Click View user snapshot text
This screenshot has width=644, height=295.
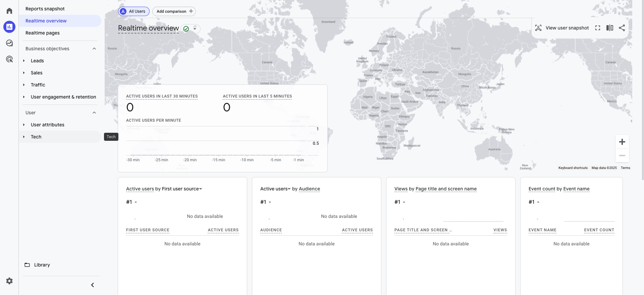(567, 28)
